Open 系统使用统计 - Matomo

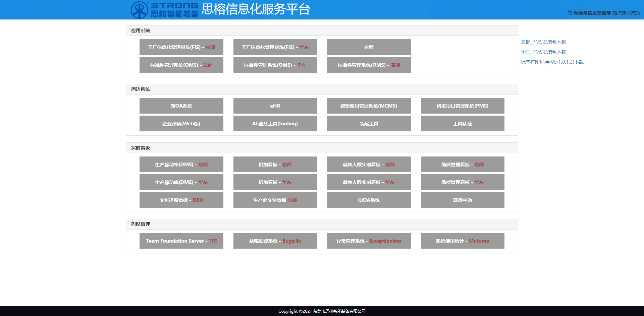point(463,241)
